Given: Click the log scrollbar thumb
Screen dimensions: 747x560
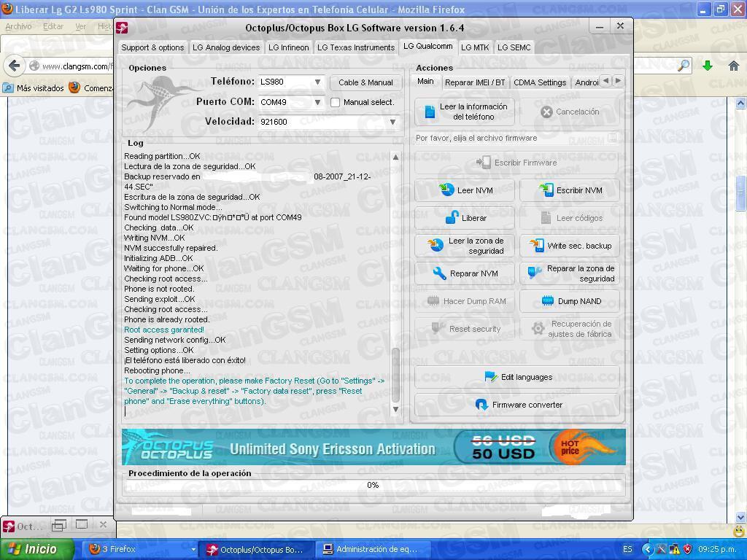Looking at the screenshot, I should click(x=395, y=376).
